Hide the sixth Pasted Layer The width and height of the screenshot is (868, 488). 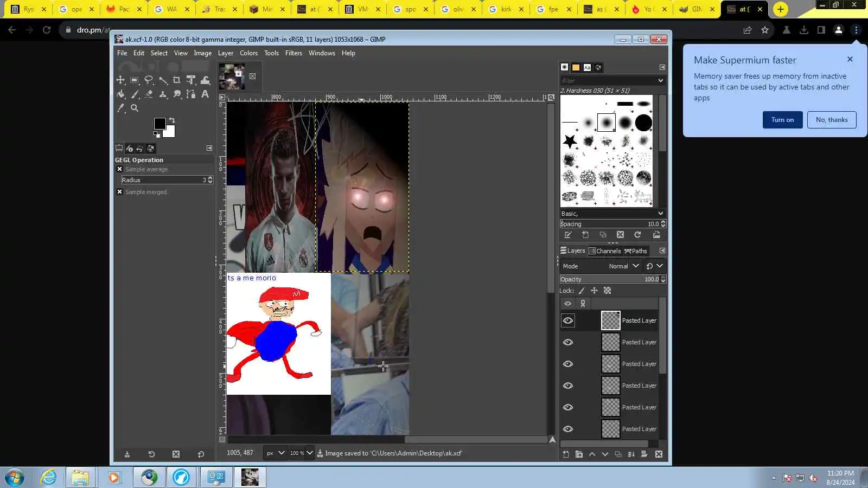(568, 429)
